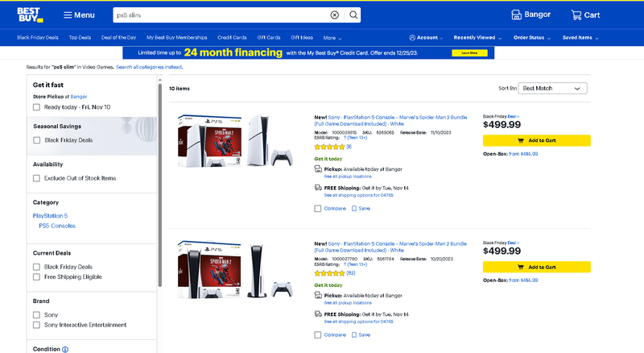
Task: Save the first PS5 bundle
Action: (361, 208)
